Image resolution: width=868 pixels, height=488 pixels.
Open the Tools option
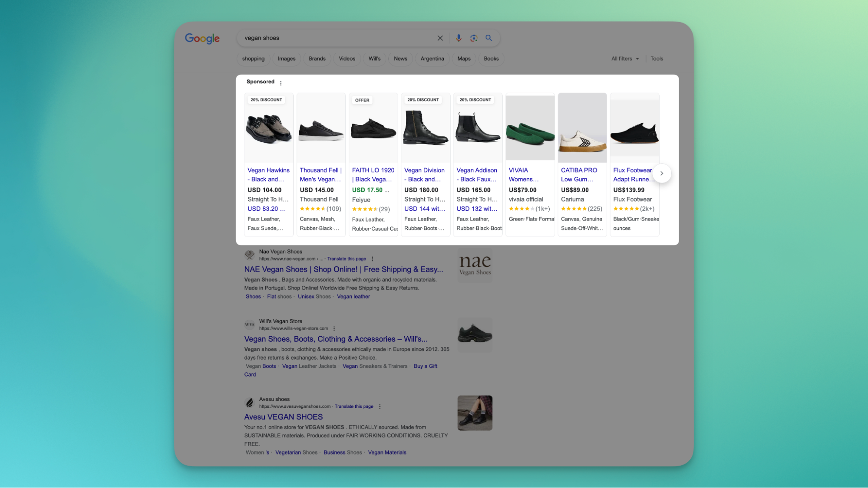pos(657,59)
